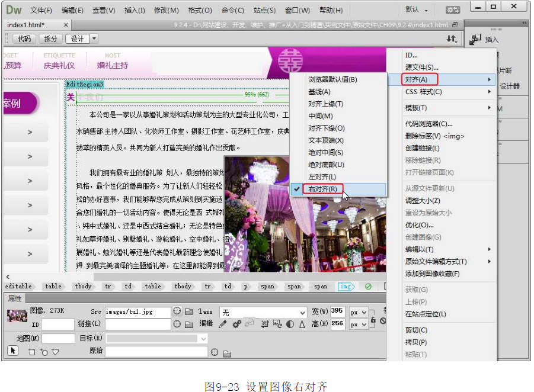
Task: Select the img tag in tag selector
Action: point(345,287)
